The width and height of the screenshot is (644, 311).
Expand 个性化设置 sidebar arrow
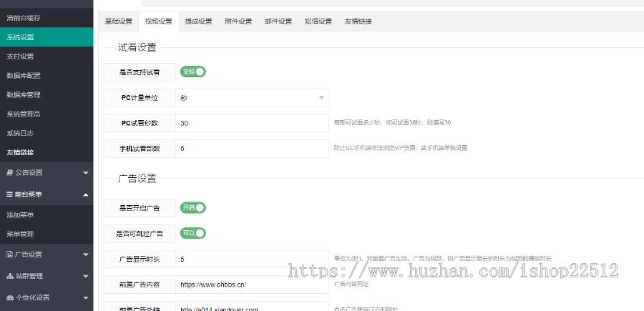click(x=85, y=298)
